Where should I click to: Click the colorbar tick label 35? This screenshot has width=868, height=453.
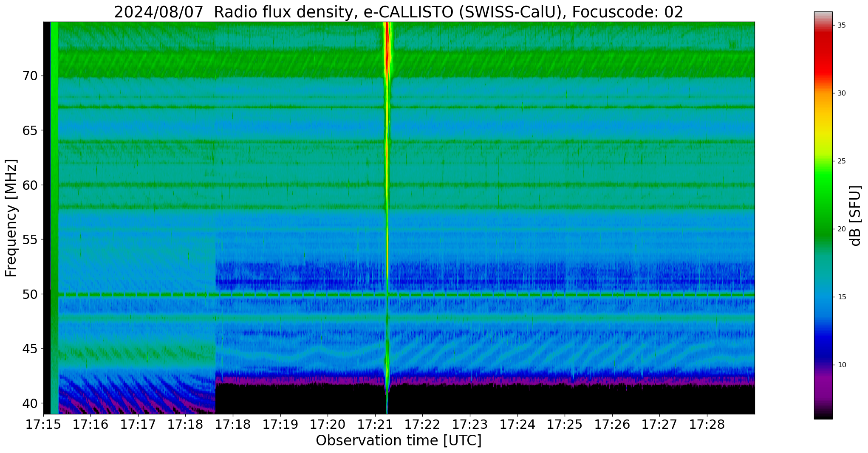[842, 25]
